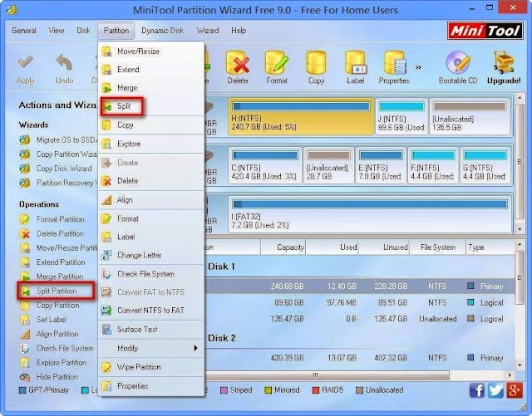532x416 pixels.
Task: Launch Copy Disk Wizard
Action: (x=56, y=169)
